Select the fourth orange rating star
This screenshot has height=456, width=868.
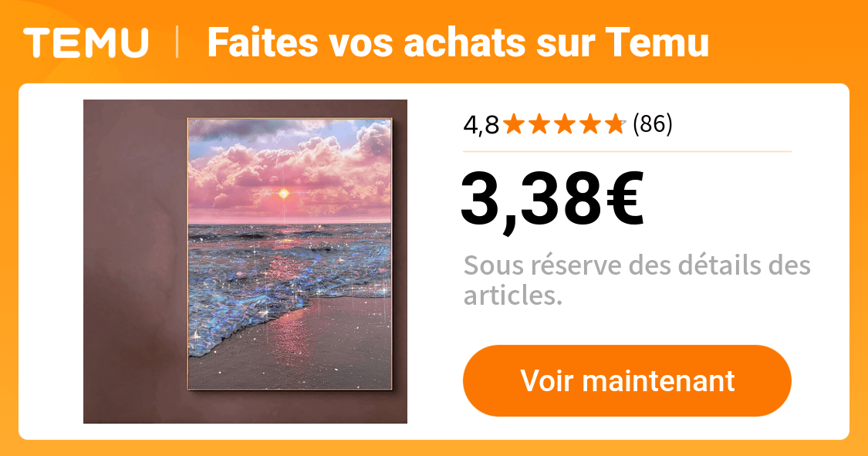click(590, 124)
